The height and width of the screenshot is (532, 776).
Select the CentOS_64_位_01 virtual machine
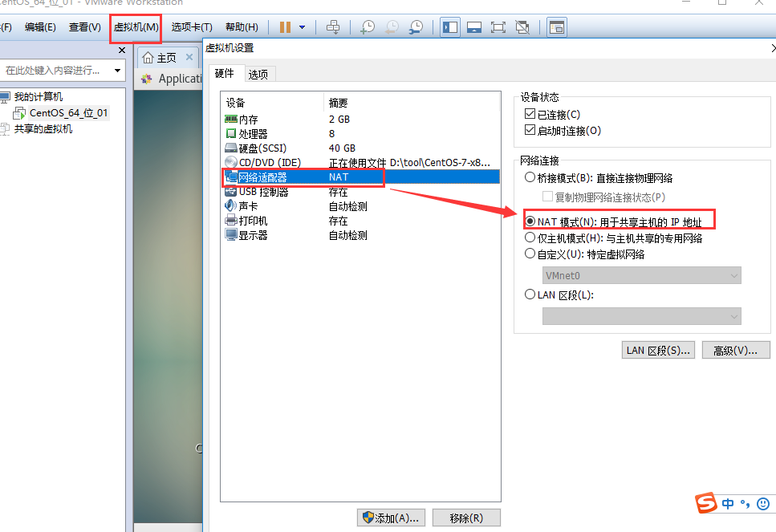click(x=68, y=113)
